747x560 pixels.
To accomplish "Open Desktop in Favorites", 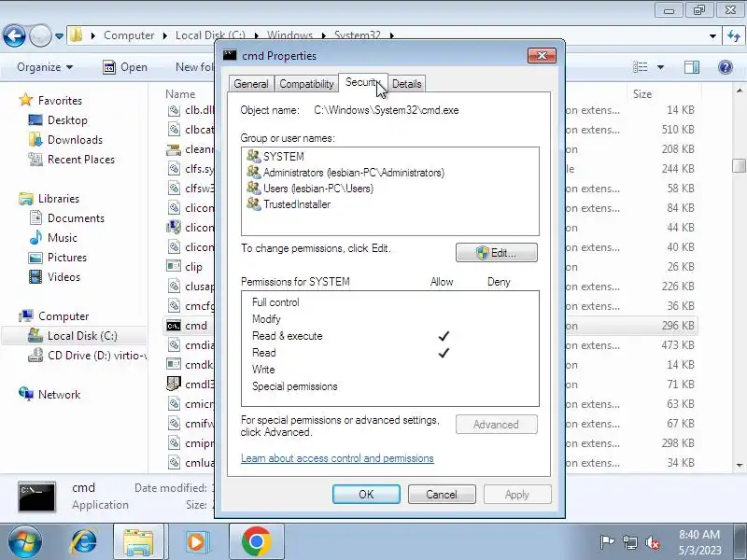I will click(x=67, y=120).
